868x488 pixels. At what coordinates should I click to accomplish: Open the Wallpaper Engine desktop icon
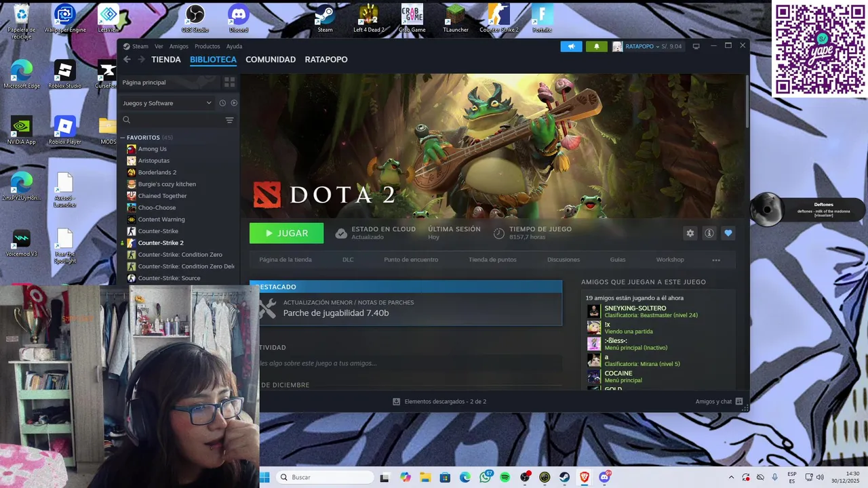[65, 18]
